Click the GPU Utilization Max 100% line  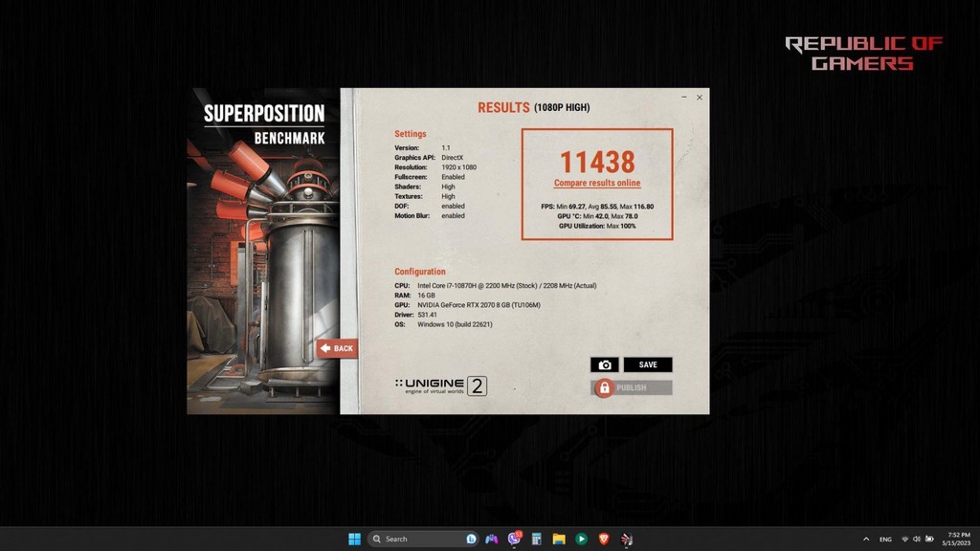(x=597, y=226)
